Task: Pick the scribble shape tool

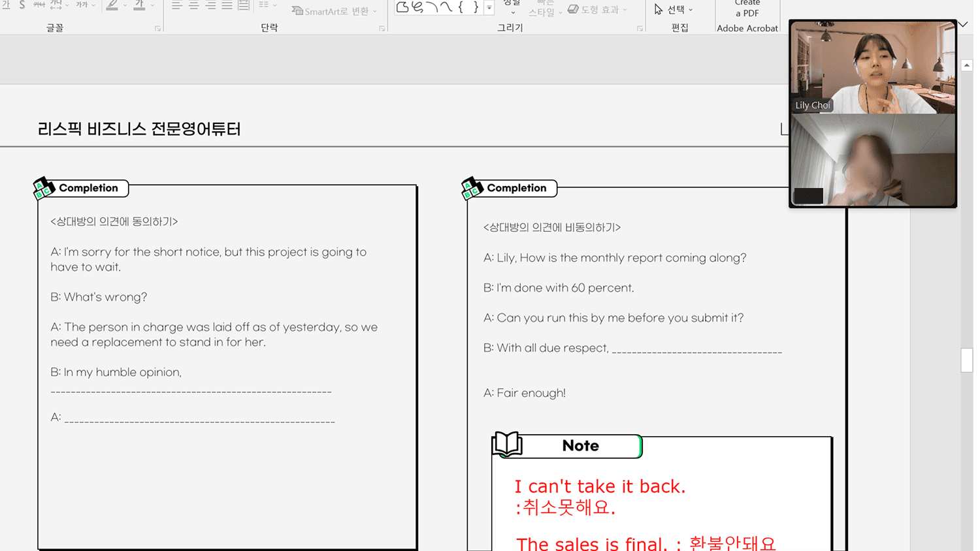Action: [x=417, y=7]
